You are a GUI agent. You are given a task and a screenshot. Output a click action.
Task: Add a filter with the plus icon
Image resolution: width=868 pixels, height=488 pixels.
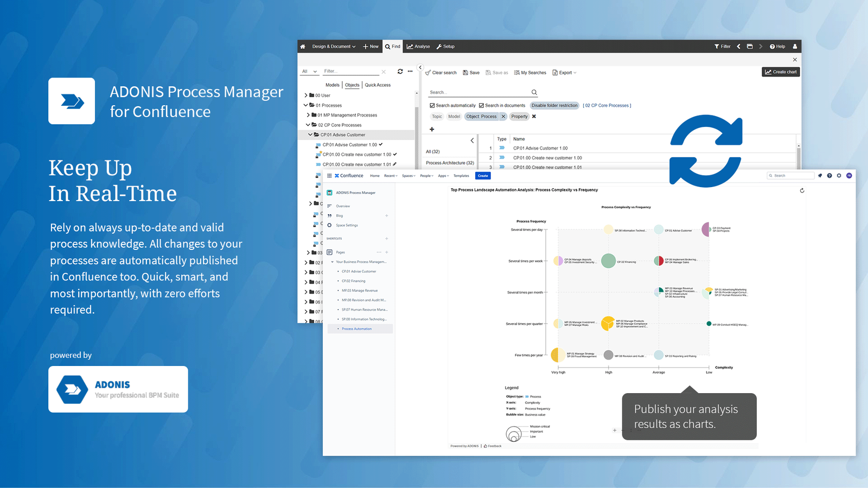pyautogui.click(x=432, y=129)
